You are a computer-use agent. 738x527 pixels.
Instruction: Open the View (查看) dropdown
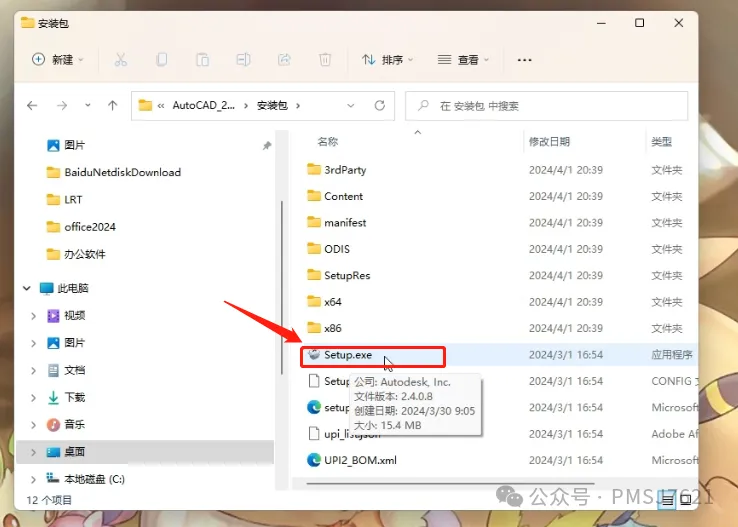(x=463, y=60)
